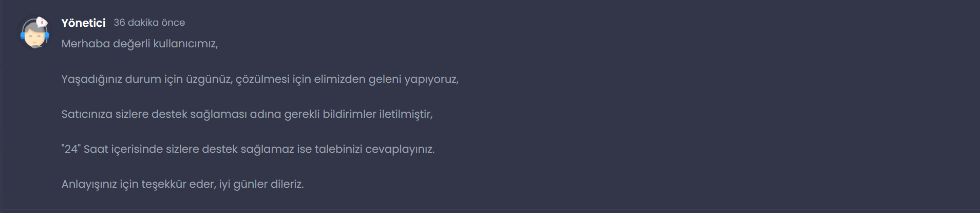Open the Yönetici username profile link
Viewport: 980px width, 213px height.
[x=83, y=23]
